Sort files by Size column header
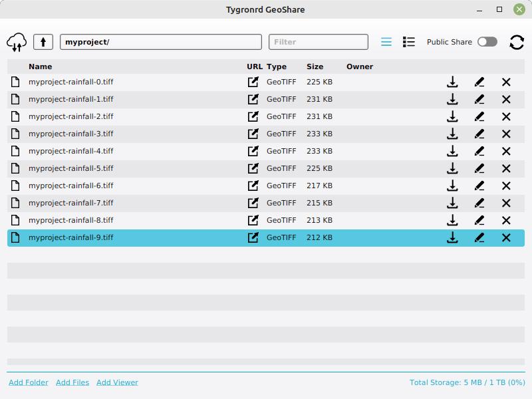532x399 pixels. (315, 66)
